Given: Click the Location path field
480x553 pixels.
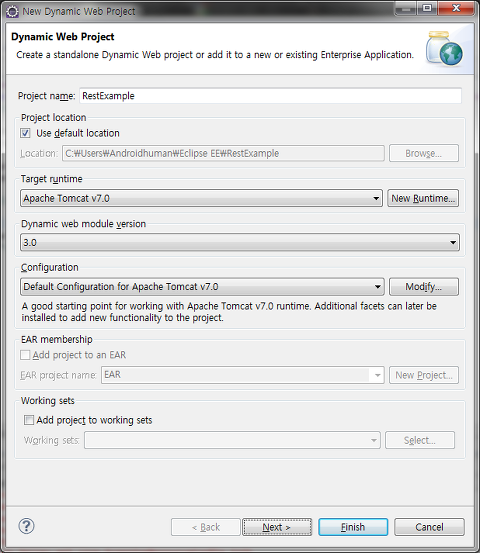Looking at the screenshot, I should coord(223,153).
